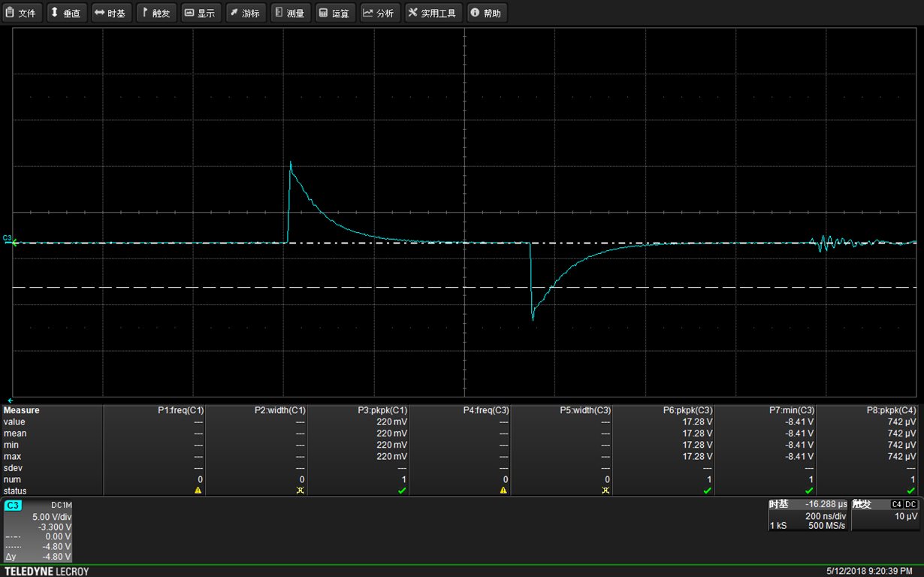Click the C3 channel zero-level marker
This screenshot has width=924, height=577.
click(x=8, y=240)
